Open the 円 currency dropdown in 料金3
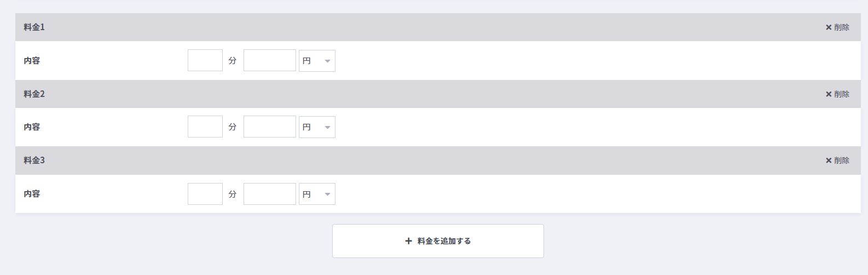The image size is (868, 275). (x=317, y=194)
